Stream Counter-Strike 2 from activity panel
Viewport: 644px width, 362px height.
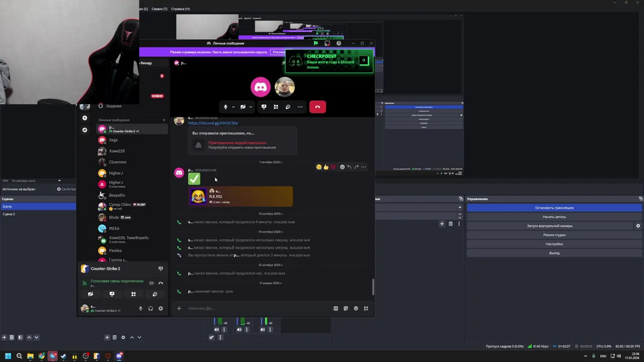click(x=160, y=268)
